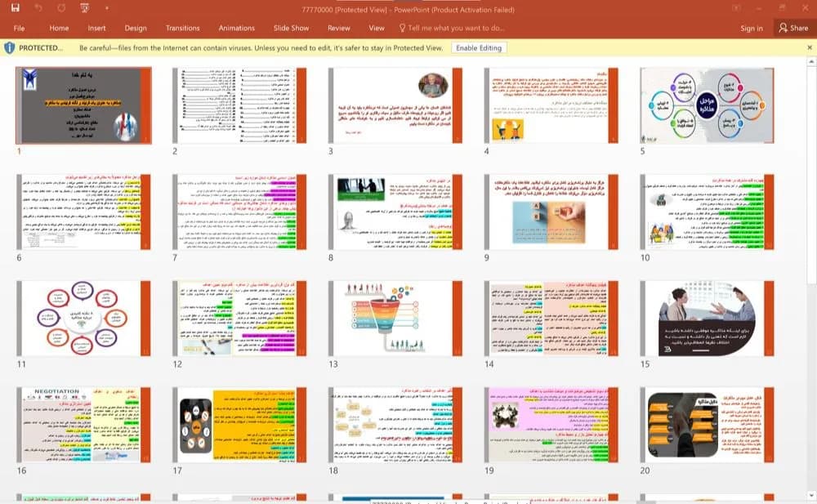This screenshot has width=817, height=504.
Task: Click the Undo arrow icon
Action: point(38,8)
